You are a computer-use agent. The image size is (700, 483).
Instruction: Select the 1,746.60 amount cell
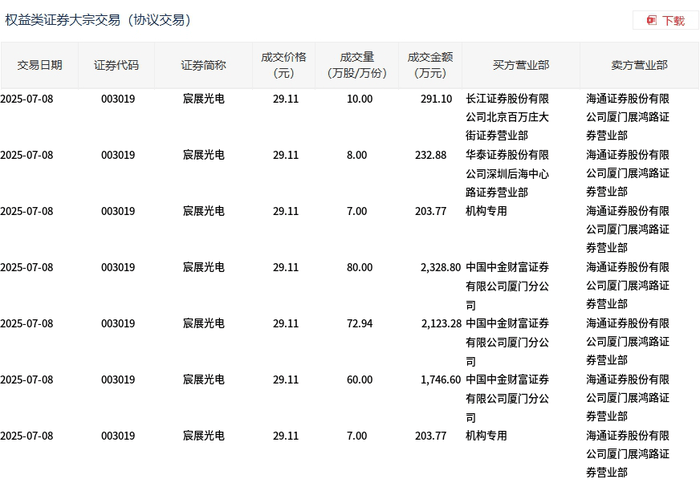coord(440,380)
